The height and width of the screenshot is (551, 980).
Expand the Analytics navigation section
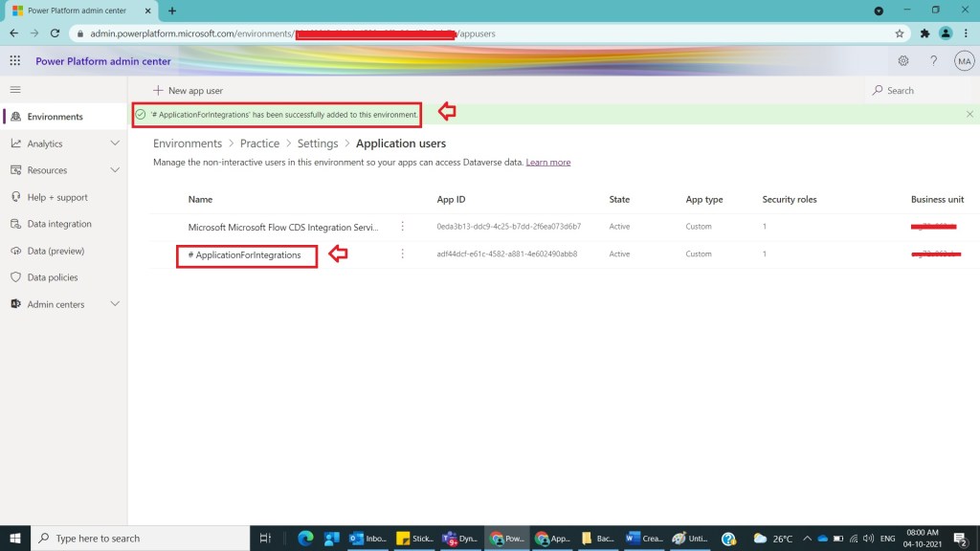[x=115, y=143]
